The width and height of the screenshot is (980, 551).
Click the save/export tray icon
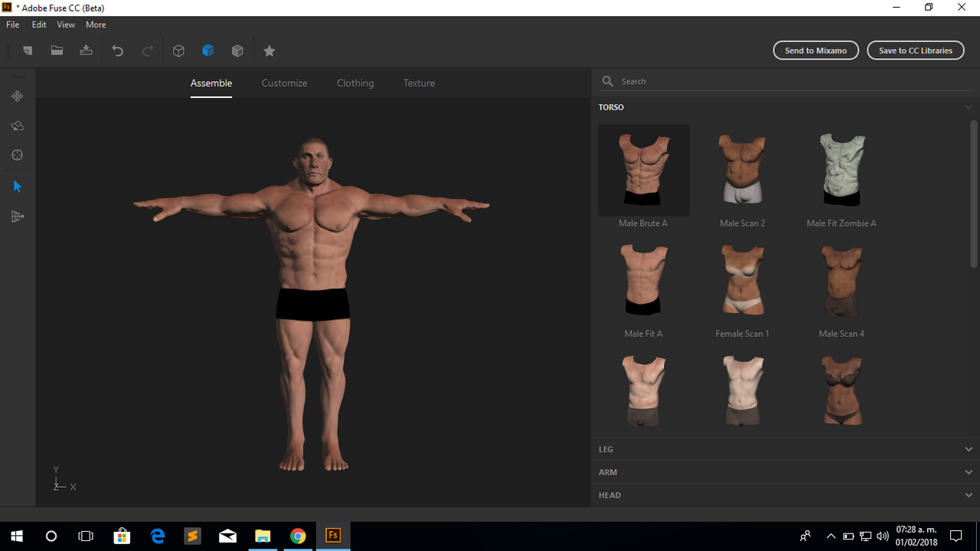86,51
